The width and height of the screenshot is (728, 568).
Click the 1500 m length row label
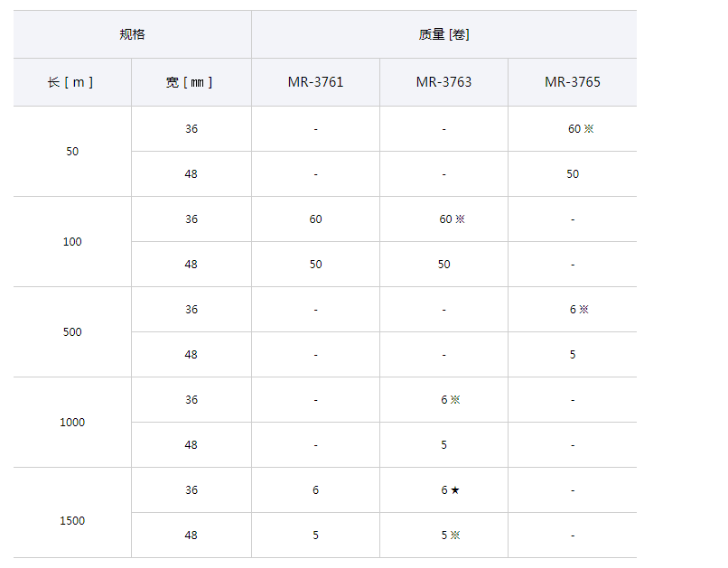pos(72,521)
